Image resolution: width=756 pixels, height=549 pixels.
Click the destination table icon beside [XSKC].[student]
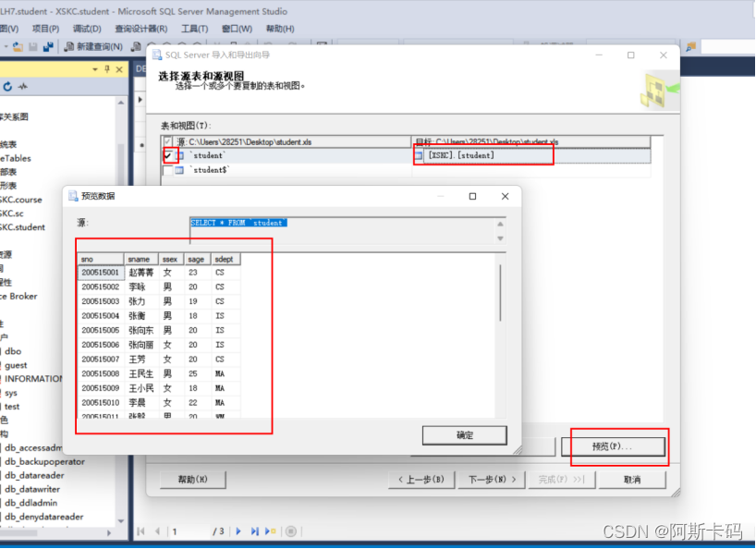coord(419,155)
